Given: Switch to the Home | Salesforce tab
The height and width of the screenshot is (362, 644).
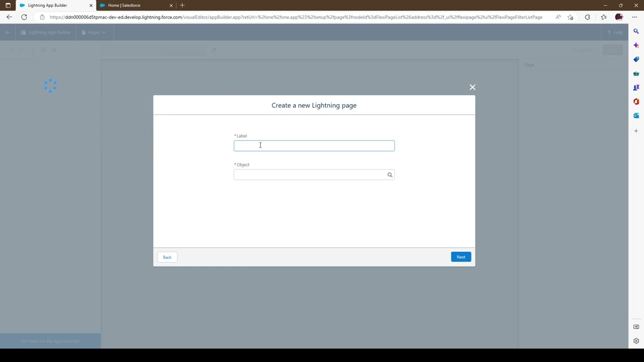Looking at the screenshot, I should click(x=137, y=6).
